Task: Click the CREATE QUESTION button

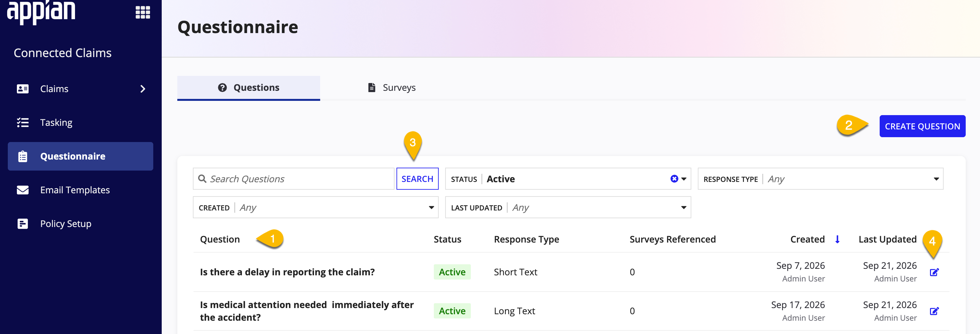Action: 922,126
